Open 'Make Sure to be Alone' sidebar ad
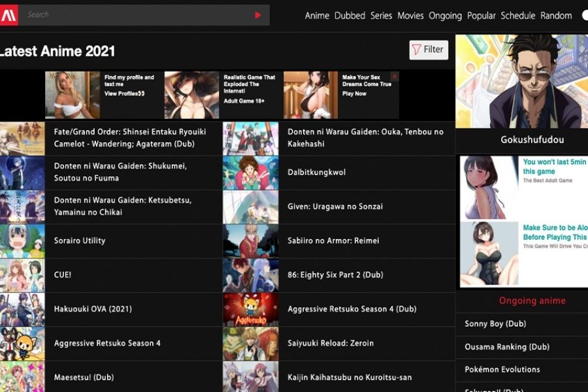This screenshot has width=588, height=392. tap(524, 254)
